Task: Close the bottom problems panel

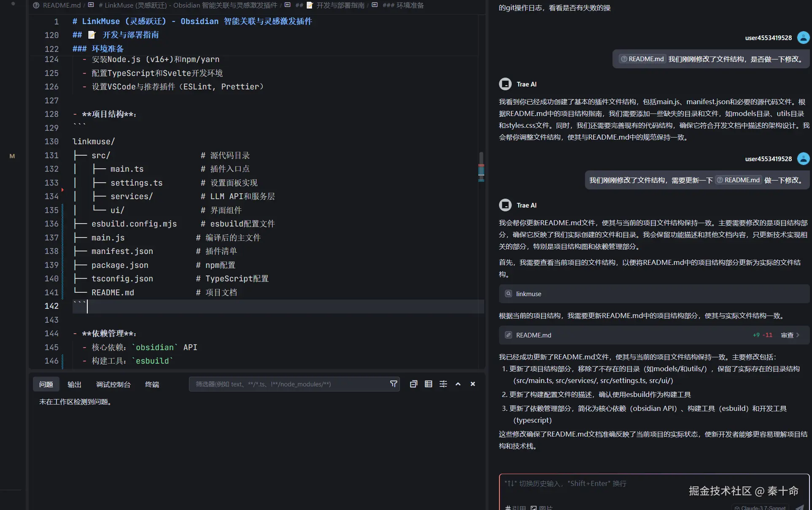Action: pos(472,384)
